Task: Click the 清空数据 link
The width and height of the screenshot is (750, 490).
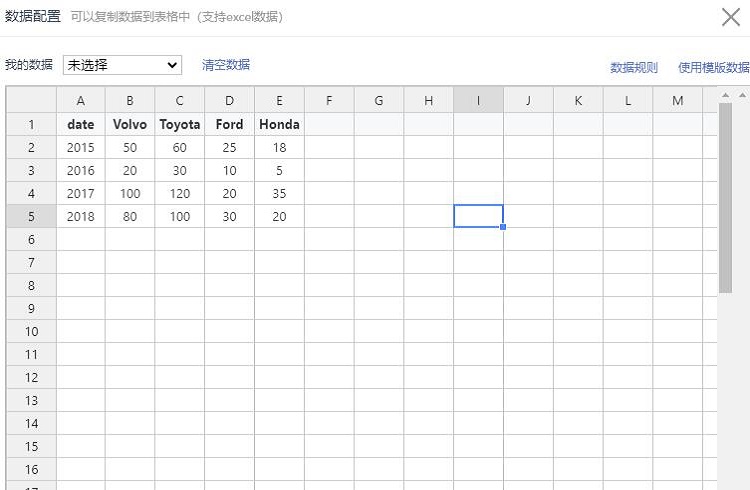Action: pyautogui.click(x=226, y=65)
